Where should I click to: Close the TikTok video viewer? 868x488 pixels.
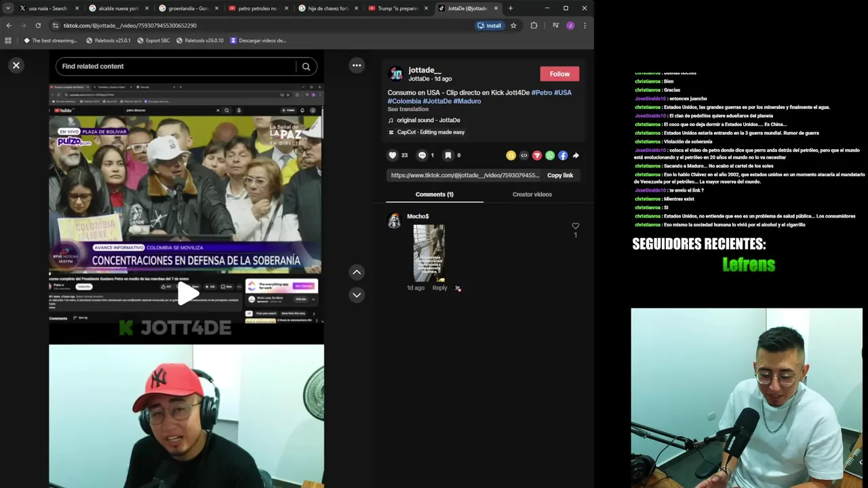(x=16, y=65)
